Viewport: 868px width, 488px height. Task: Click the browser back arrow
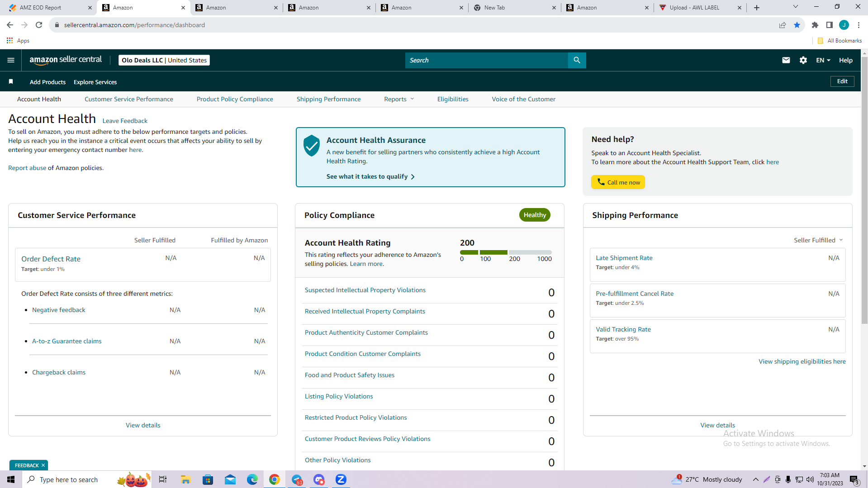(10, 25)
